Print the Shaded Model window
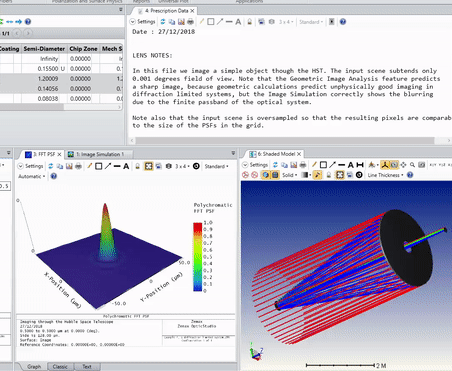This screenshot has height=371, width=452. [x=303, y=165]
